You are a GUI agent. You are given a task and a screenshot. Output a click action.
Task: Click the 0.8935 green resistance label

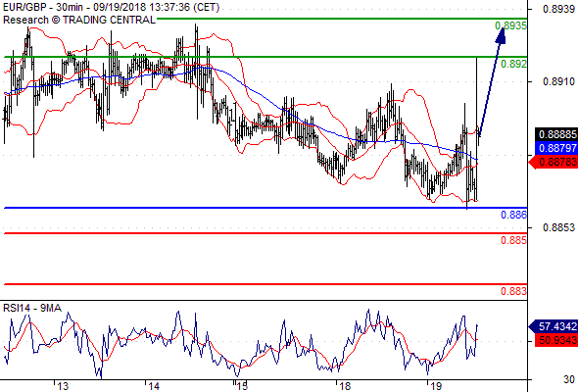(511, 25)
